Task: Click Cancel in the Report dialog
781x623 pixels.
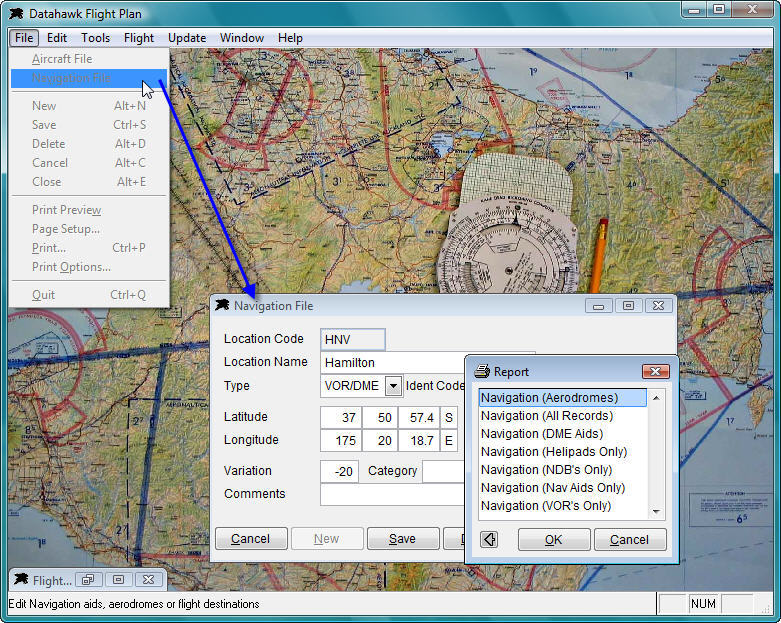Action: pos(630,539)
